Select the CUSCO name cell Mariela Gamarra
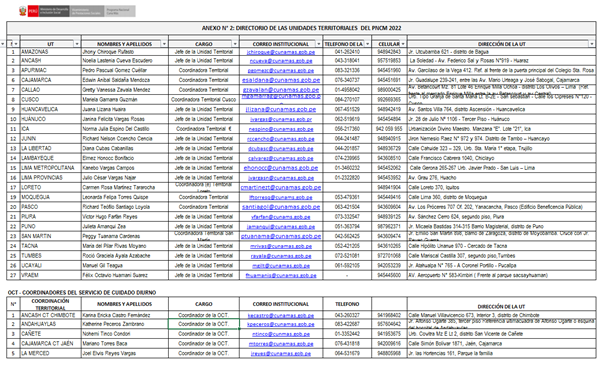Screen dimensions: 605x367 125,100
